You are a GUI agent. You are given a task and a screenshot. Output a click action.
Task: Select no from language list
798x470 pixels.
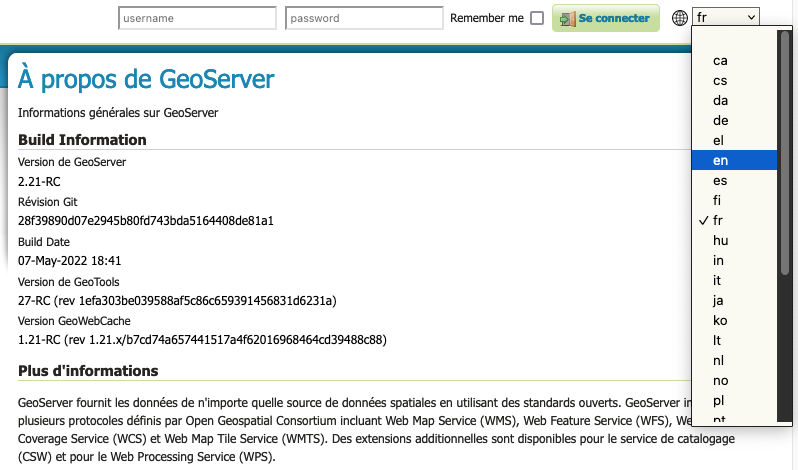point(734,380)
